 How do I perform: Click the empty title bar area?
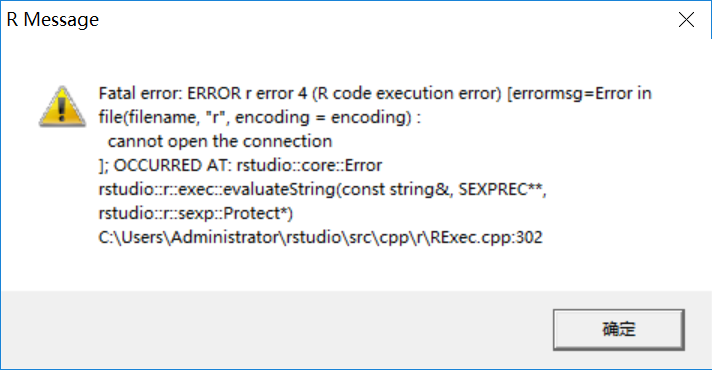click(x=386, y=20)
